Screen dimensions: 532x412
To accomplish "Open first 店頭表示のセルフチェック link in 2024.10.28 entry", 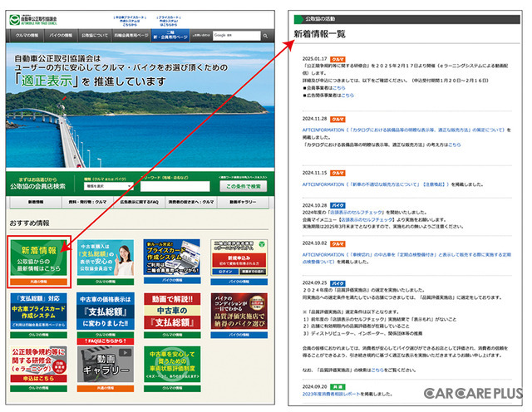I will point(357,213).
